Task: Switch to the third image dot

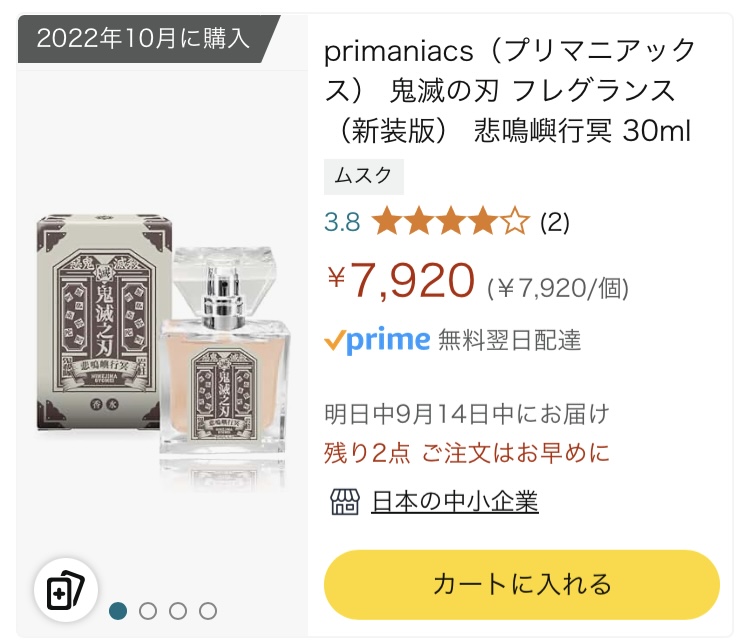Action: pyautogui.click(x=178, y=610)
